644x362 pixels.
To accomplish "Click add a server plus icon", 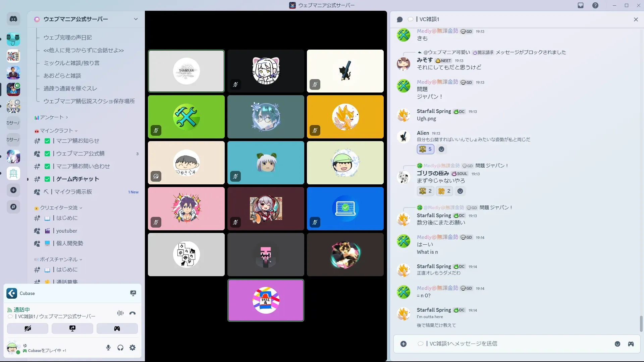I will 13,190.
